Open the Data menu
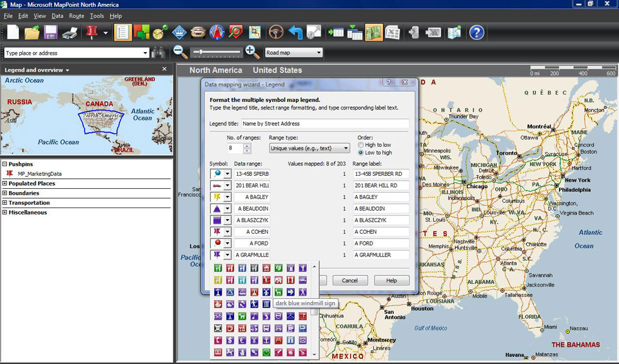The width and height of the screenshot is (619, 364). point(57,15)
